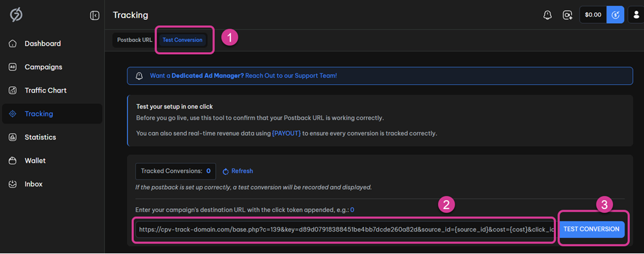Click the Wallet icon in the sidebar
The height and width of the screenshot is (254, 644).
[x=13, y=161]
